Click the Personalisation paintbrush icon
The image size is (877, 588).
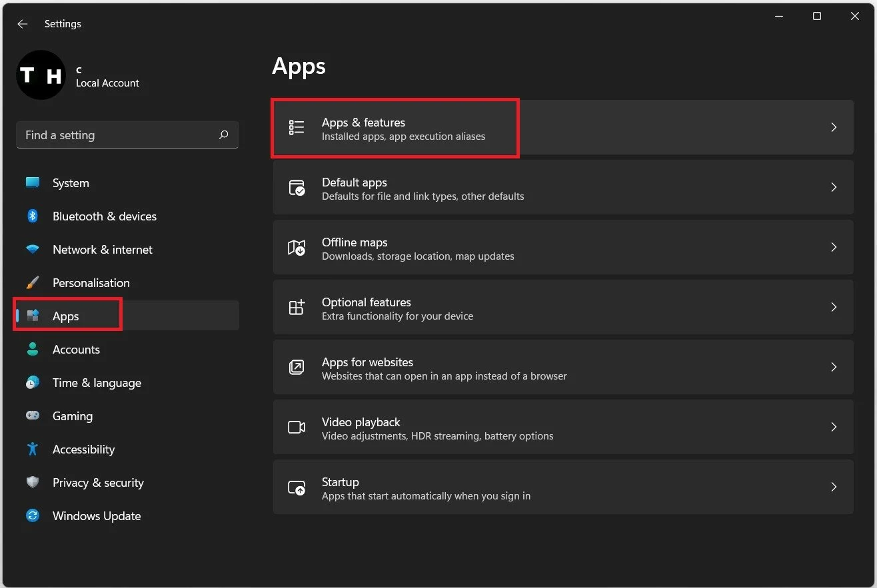[33, 282]
